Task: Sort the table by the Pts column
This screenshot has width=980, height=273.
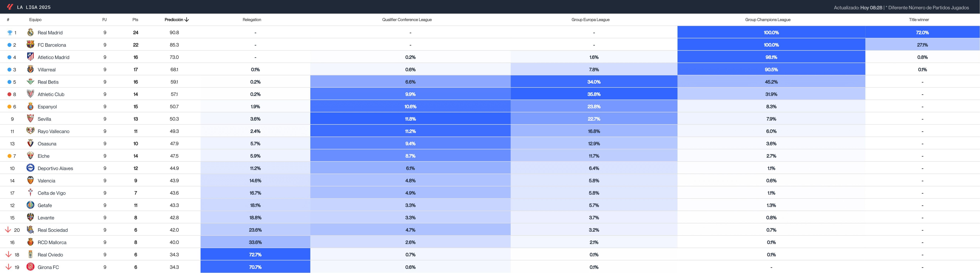Action: pyautogui.click(x=135, y=19)
